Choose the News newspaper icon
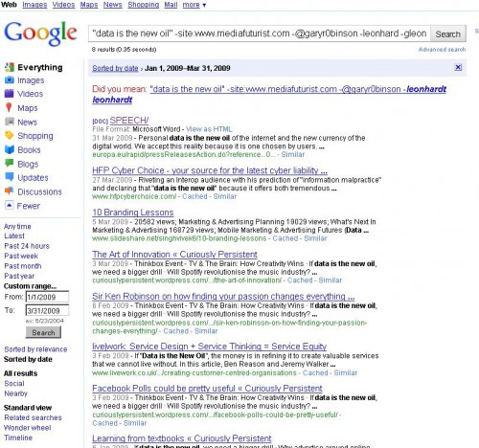 (x=10, y=122)
